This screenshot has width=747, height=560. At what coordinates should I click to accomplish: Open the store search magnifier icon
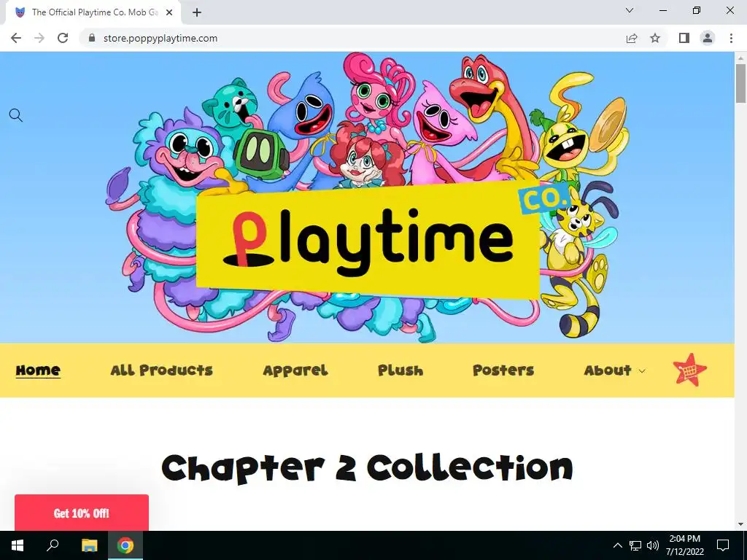pos(16,114)
